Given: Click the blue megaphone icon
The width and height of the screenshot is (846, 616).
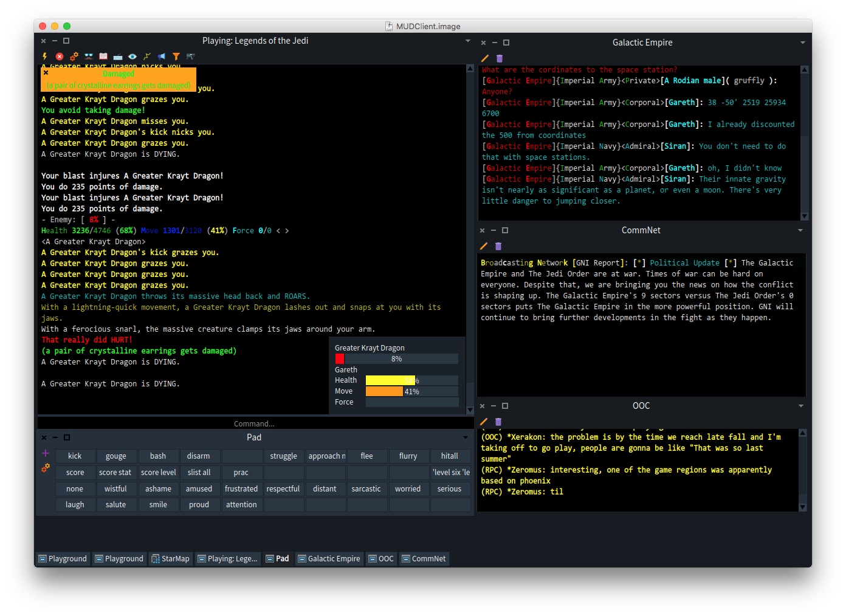Looking at the screenshot, I should pyautogui.click(x=162, y=56).
